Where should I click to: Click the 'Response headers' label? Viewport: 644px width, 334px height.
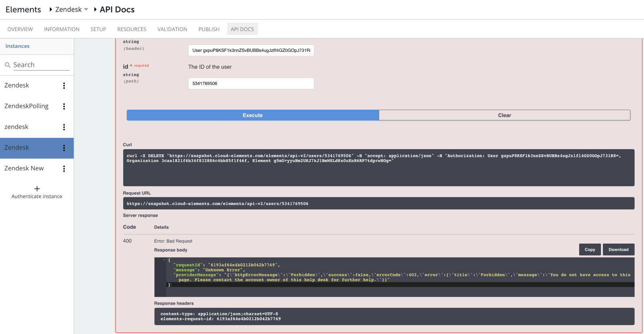(174, 303)
